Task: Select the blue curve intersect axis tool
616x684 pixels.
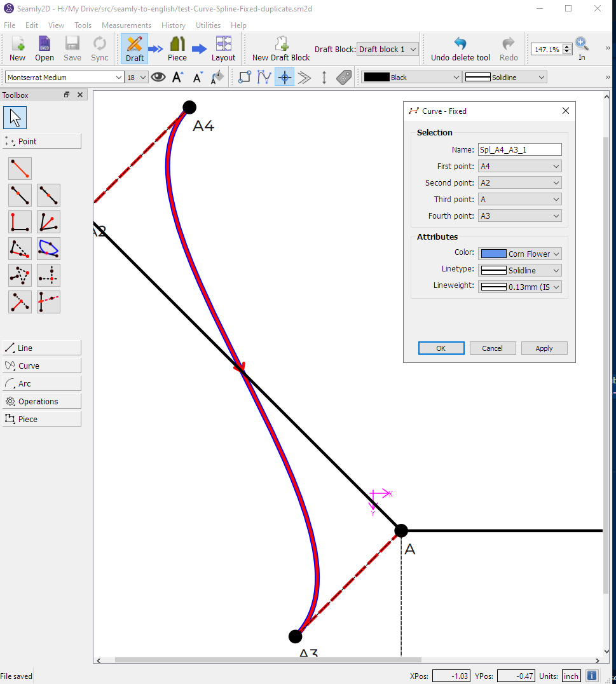Action: (49, 248)
